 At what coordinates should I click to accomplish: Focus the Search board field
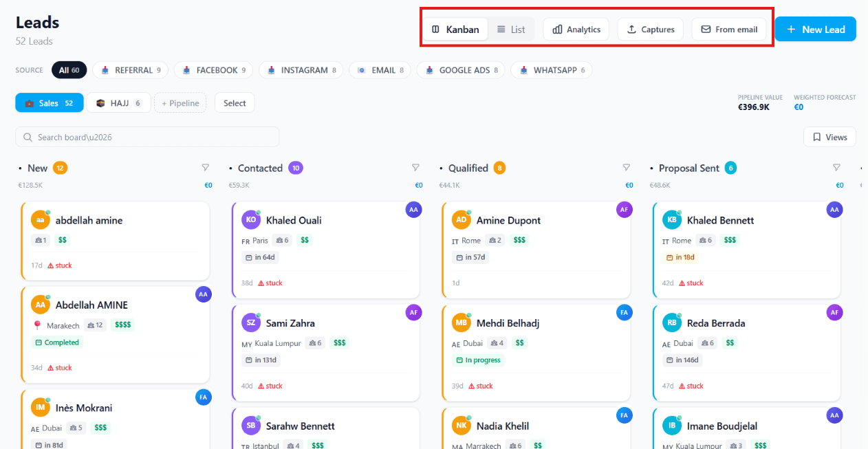pos(147,137)
